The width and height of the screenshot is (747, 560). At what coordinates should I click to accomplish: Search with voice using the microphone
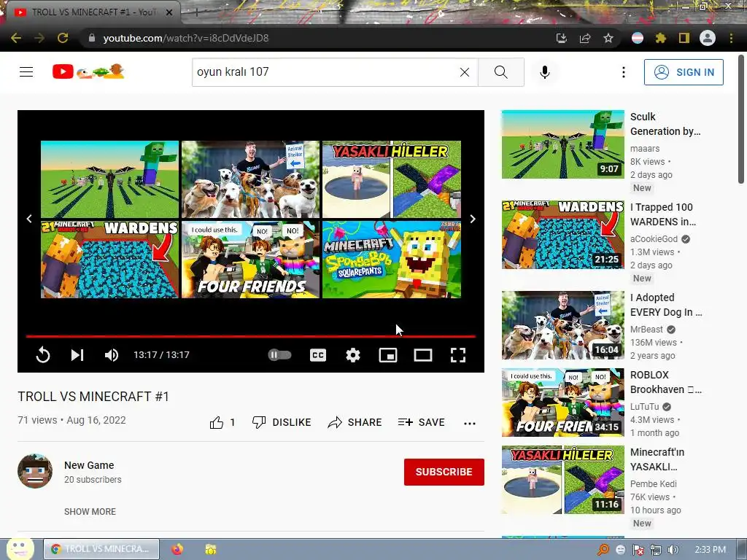[544, 72]
